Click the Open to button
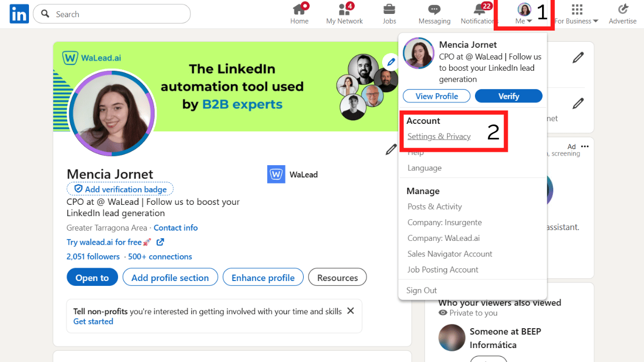The image size is (644, 362). click(x=92, y=277)
